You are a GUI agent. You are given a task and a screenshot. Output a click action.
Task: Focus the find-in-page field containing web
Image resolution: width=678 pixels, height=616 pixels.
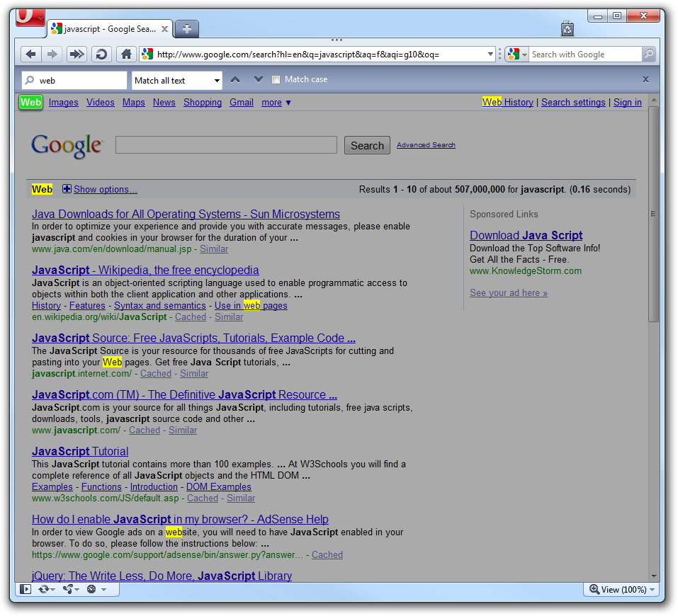74,81
